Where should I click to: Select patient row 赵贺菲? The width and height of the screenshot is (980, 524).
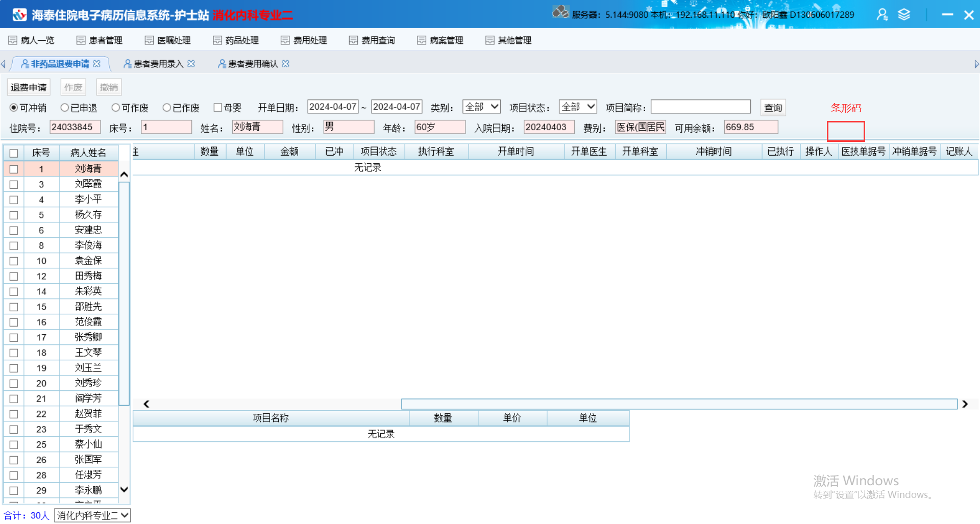(x=61, y=414)
